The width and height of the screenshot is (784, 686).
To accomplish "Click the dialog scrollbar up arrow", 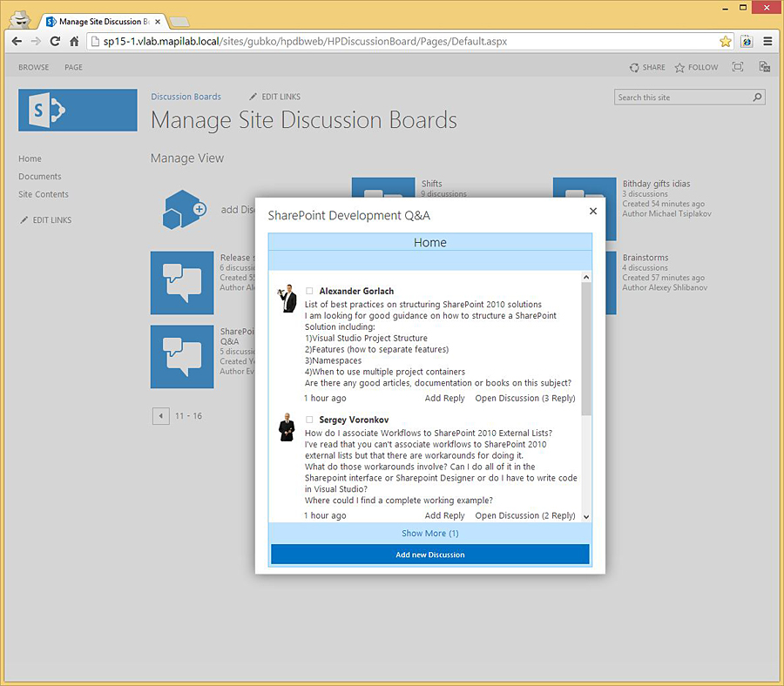I will click(x=586, y=278).
